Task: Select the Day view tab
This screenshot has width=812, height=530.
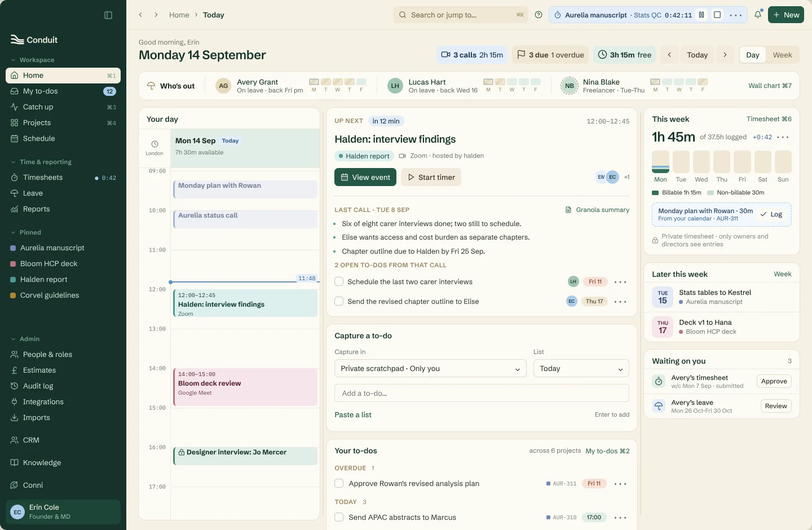Action: point(752,55)
